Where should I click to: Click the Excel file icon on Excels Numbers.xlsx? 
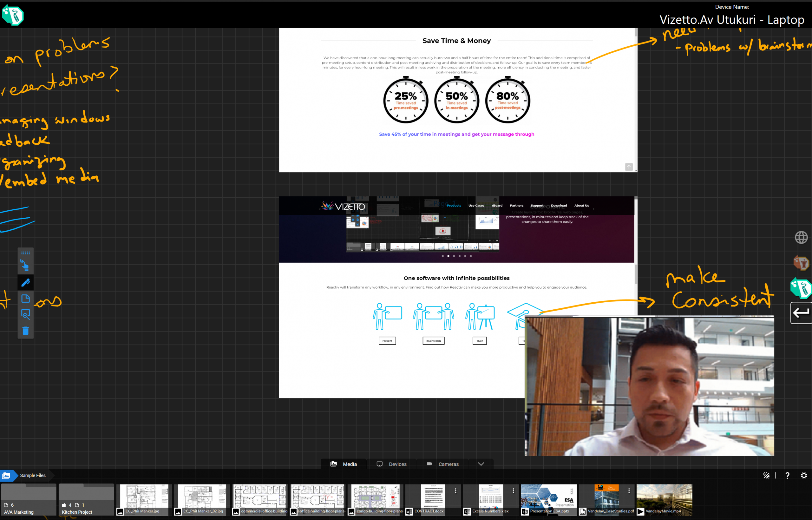tap(467, 511)
